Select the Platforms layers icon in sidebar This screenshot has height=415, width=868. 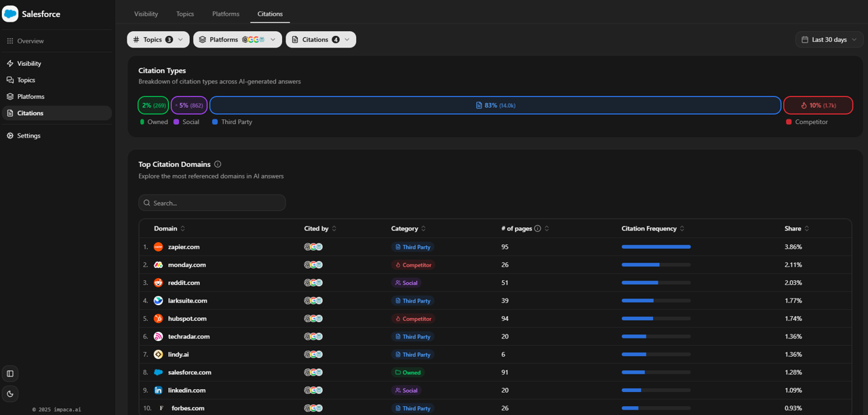(9, 96)
